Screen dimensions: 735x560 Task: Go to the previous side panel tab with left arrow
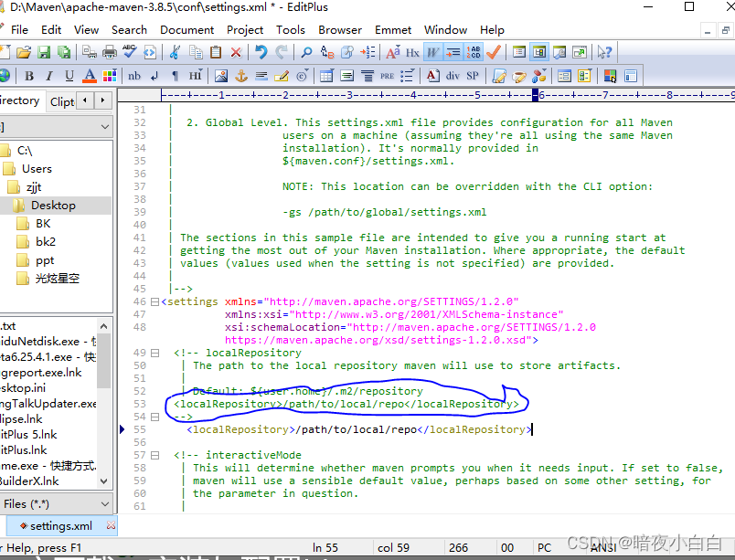click(x=85, y=100)
